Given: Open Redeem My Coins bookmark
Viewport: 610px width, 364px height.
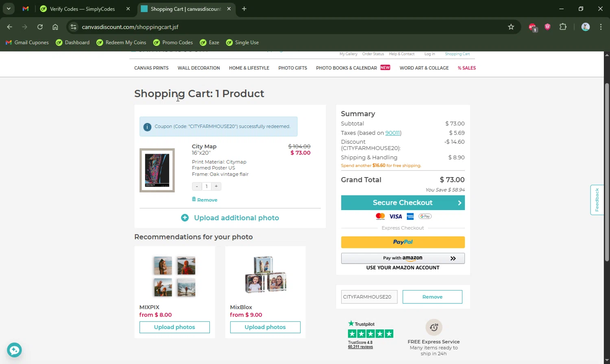Looking at the screenshot, I should point(121,42).
